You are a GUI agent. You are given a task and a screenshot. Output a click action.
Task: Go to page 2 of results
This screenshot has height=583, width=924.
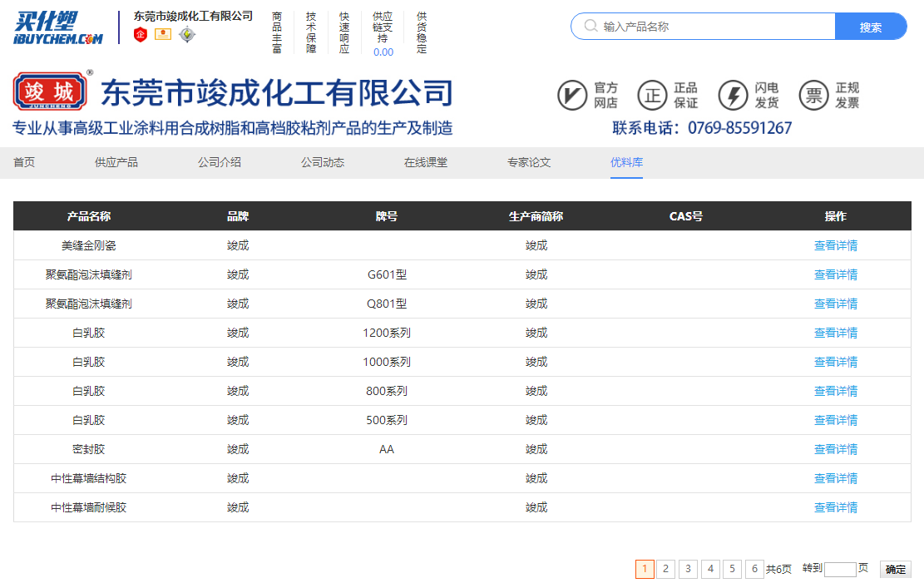[666, 569]
